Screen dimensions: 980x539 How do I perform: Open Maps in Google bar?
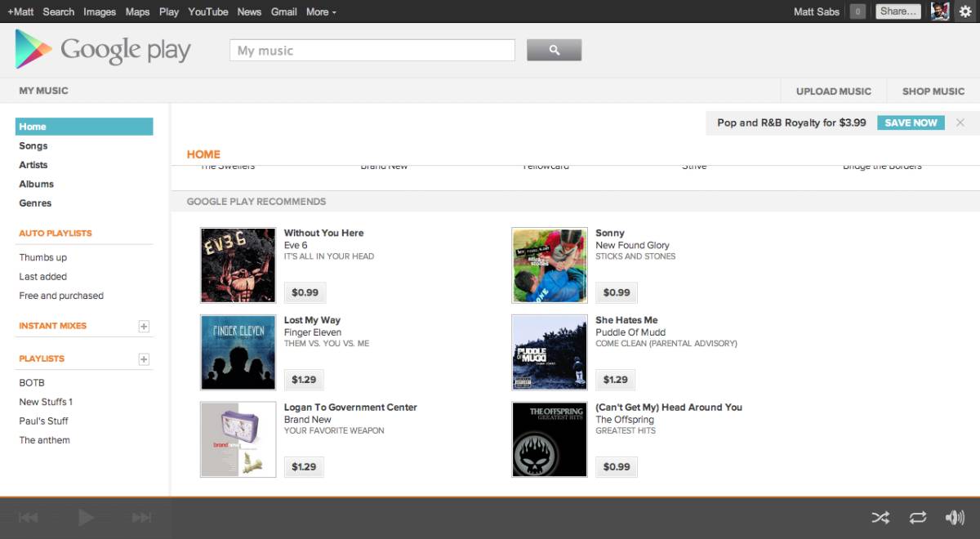[x=138, y=11]
